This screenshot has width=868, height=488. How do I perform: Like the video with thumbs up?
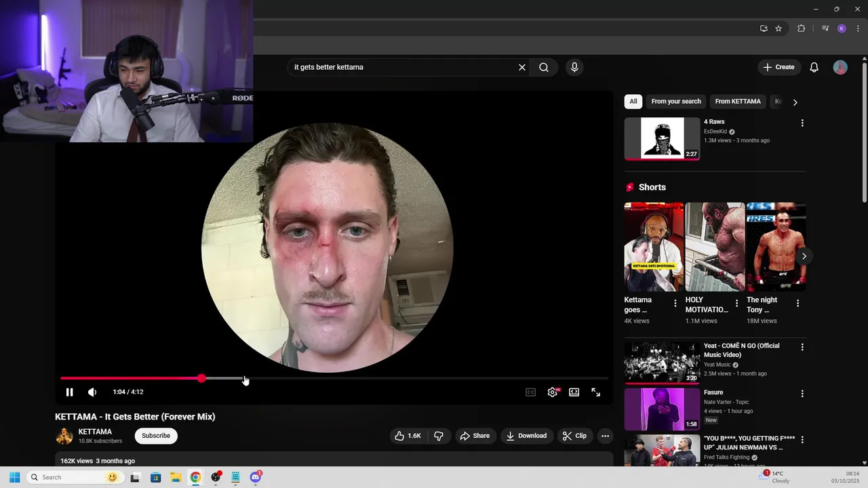click(408, 436)
